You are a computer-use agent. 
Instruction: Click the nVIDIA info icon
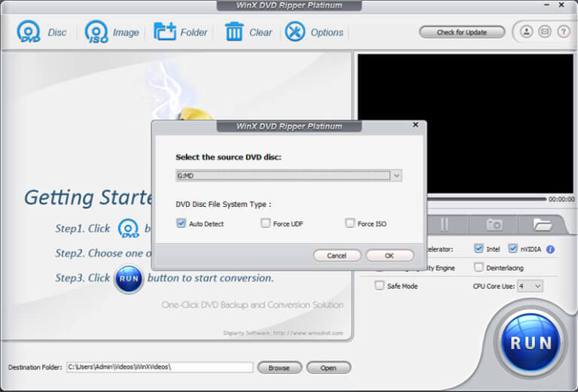click(x=550, y=250)
